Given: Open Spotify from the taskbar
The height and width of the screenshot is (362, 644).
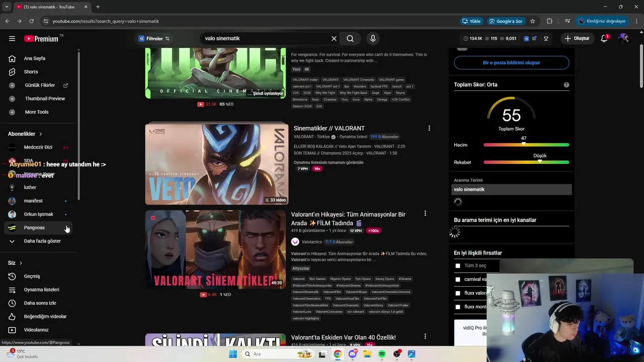Looking at the screenshot, I should [x=382, y=354].
